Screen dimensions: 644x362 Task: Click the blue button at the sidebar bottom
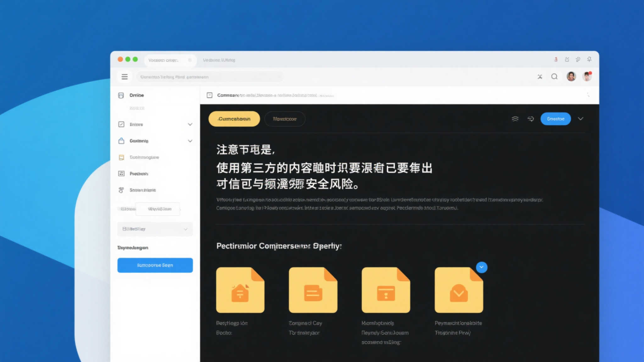(155, 265)
